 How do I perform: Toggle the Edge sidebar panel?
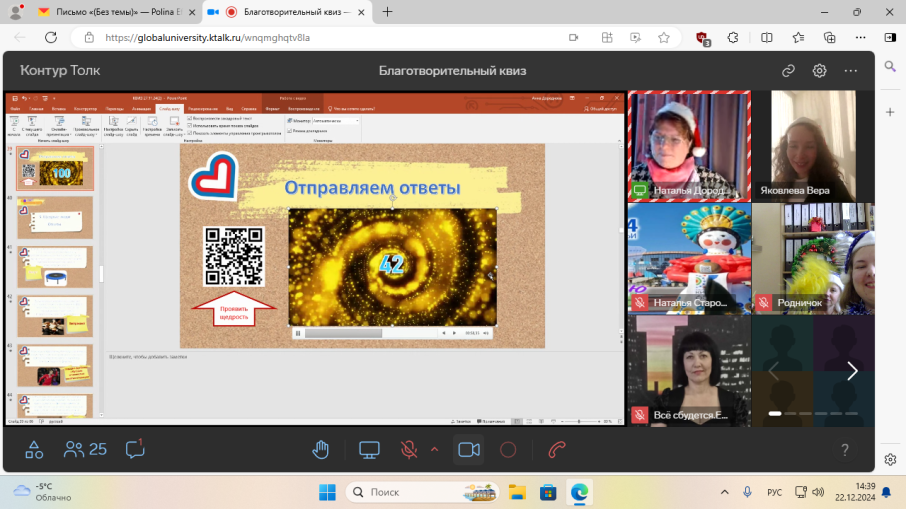(890, 38)
